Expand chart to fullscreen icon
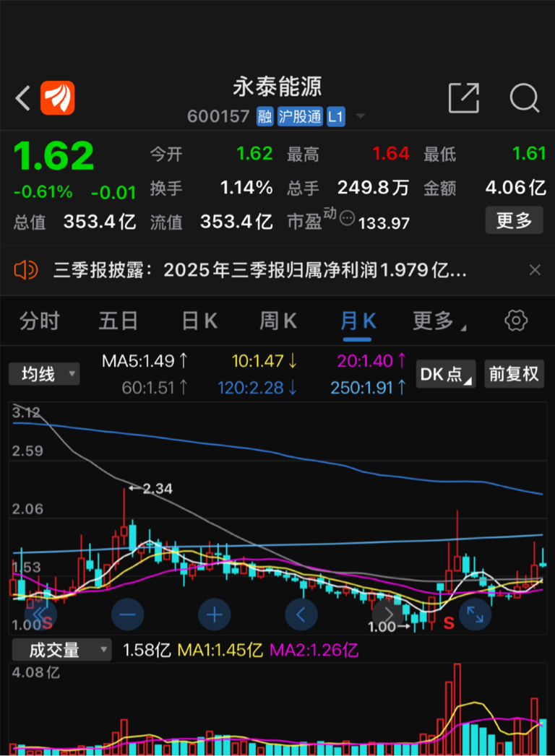Screen dimensions: 555x756 point(475,614)
